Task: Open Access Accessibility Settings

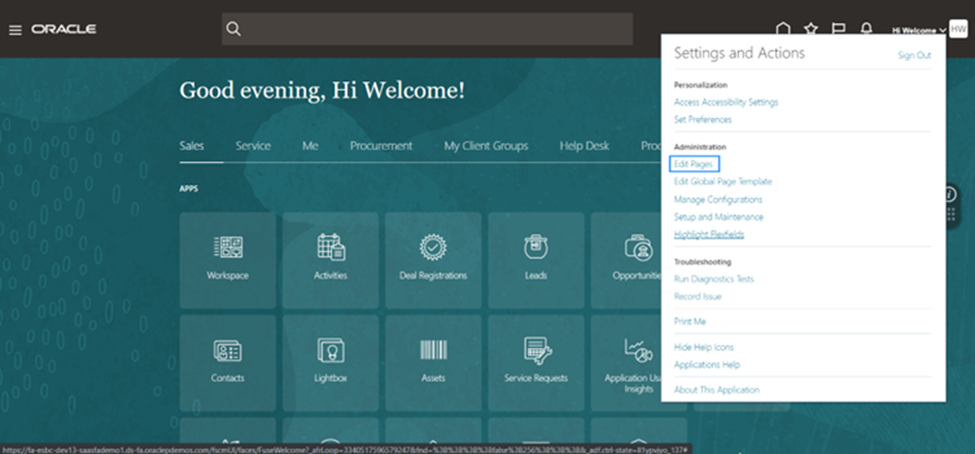Action: click(726, 102)
